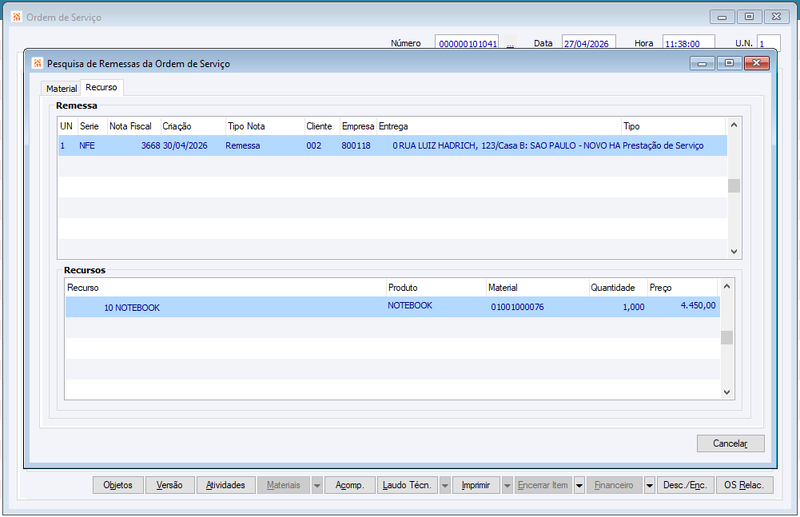
Task: Close the Pesquisa de Remessas dialog
Action: click(x=757, y=63)
